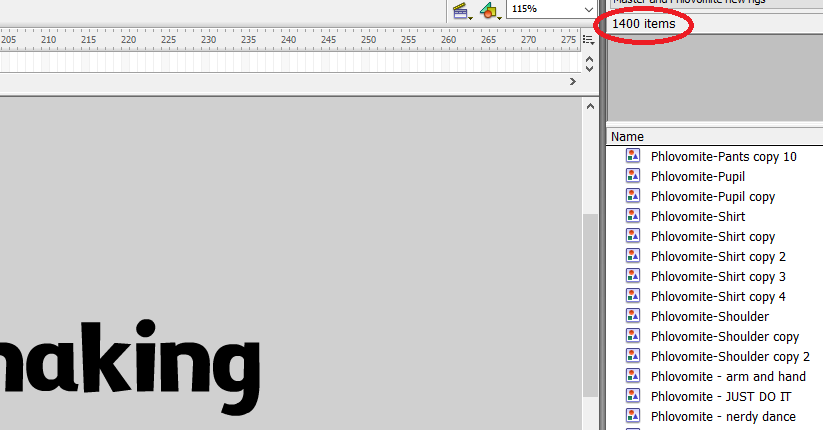Select Phlovomite-Pupil copy library item
The height and width of the screenshot is (430, 823).
(x=714, y=196)
